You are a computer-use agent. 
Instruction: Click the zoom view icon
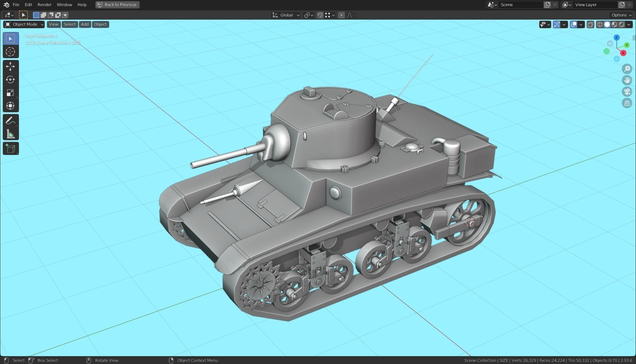[627, 69]
